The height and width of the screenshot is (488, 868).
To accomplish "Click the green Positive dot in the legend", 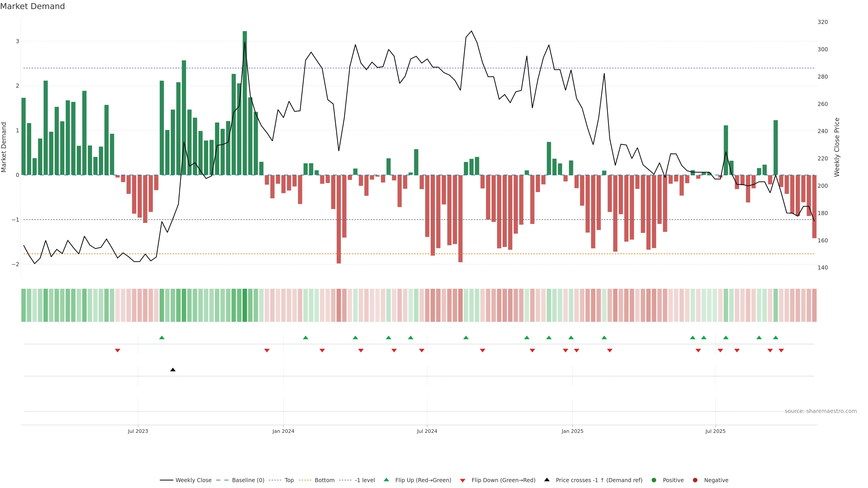I will (x=654, y=480).
